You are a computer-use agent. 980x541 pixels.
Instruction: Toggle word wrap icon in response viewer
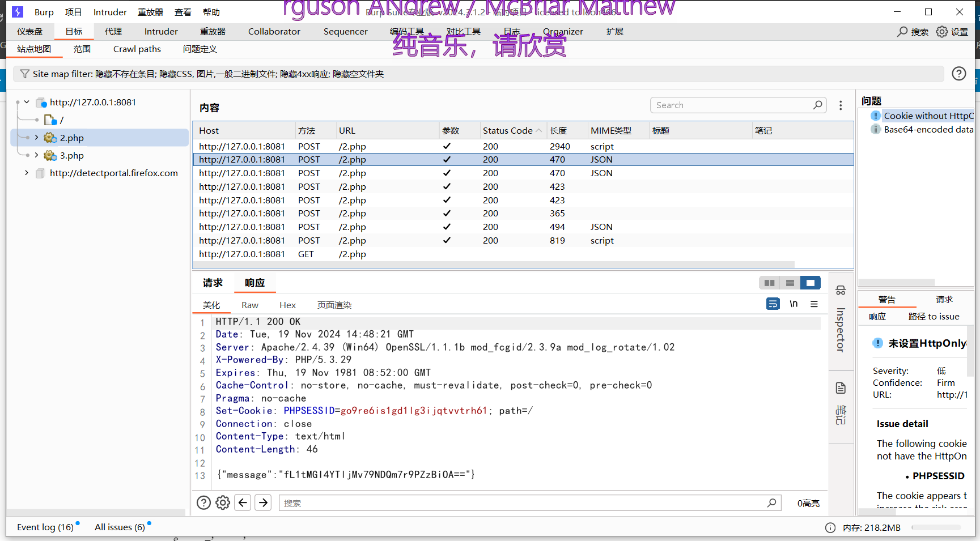pyautogui.click(x=773, y=304)
